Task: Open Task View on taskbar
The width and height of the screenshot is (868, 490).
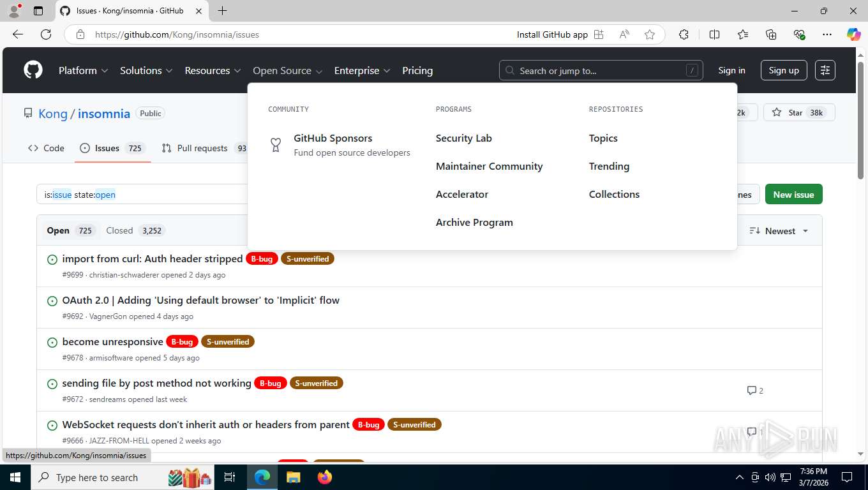Action: point(230,477)
